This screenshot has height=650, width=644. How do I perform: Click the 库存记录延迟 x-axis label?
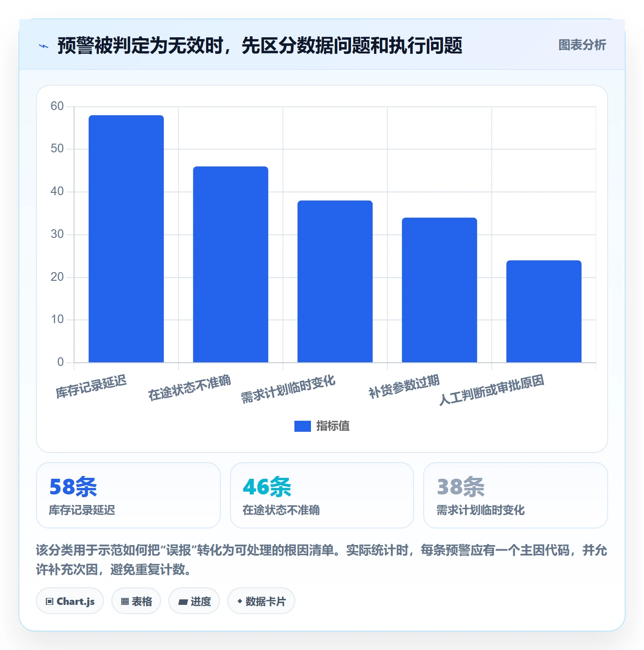(x=91, y=387)
